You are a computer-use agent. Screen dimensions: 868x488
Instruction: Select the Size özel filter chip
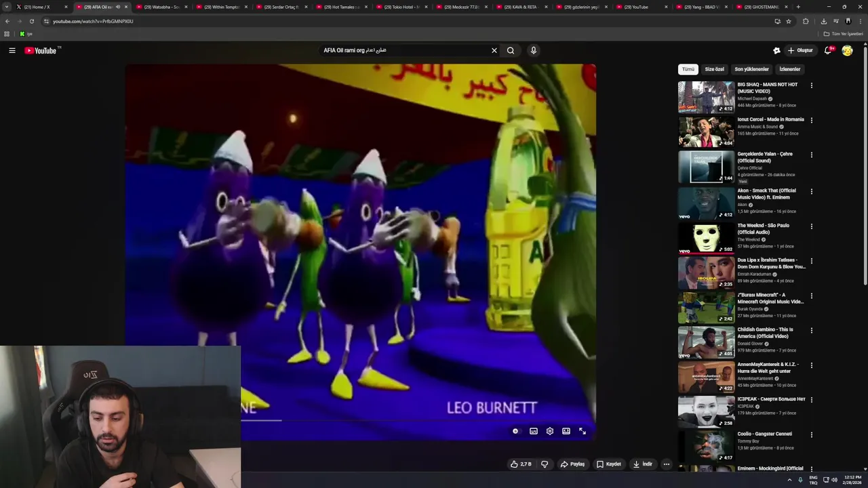714,69
